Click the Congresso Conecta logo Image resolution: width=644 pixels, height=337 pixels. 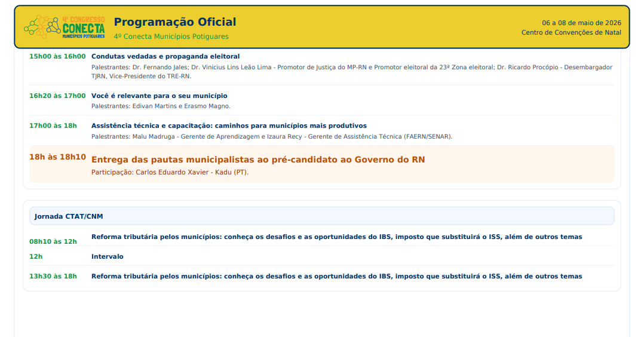pos(65,27)
